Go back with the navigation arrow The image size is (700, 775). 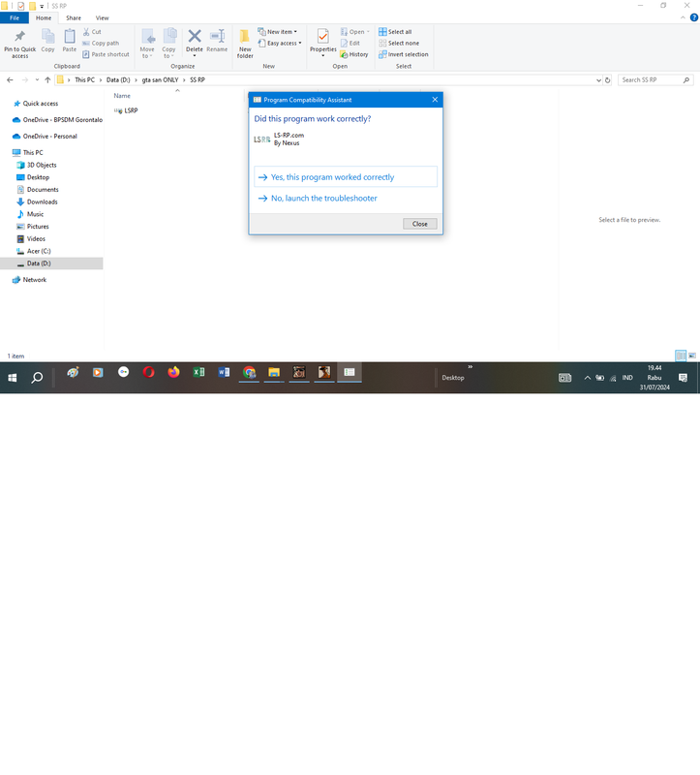[x=10, y=79]
